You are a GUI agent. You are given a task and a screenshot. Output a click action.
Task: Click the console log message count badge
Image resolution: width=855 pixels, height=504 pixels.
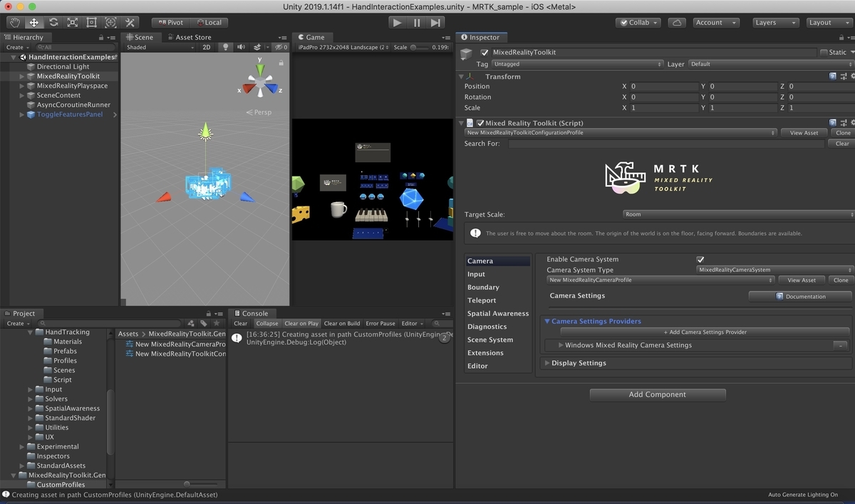click(x=445, y=338)
